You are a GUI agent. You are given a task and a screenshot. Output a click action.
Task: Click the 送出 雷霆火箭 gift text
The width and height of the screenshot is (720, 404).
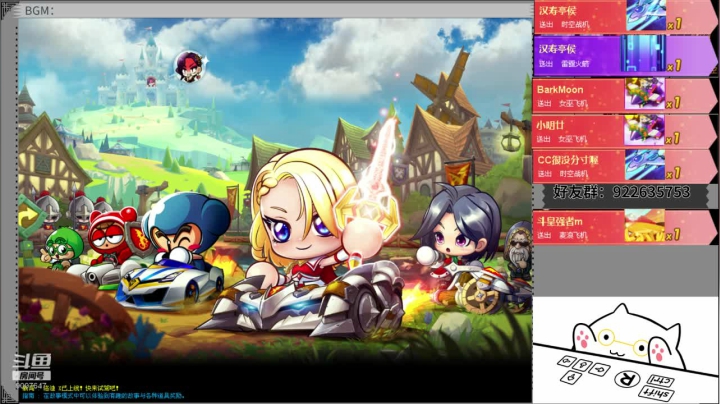pyautogui.click(x=564, y=64)
